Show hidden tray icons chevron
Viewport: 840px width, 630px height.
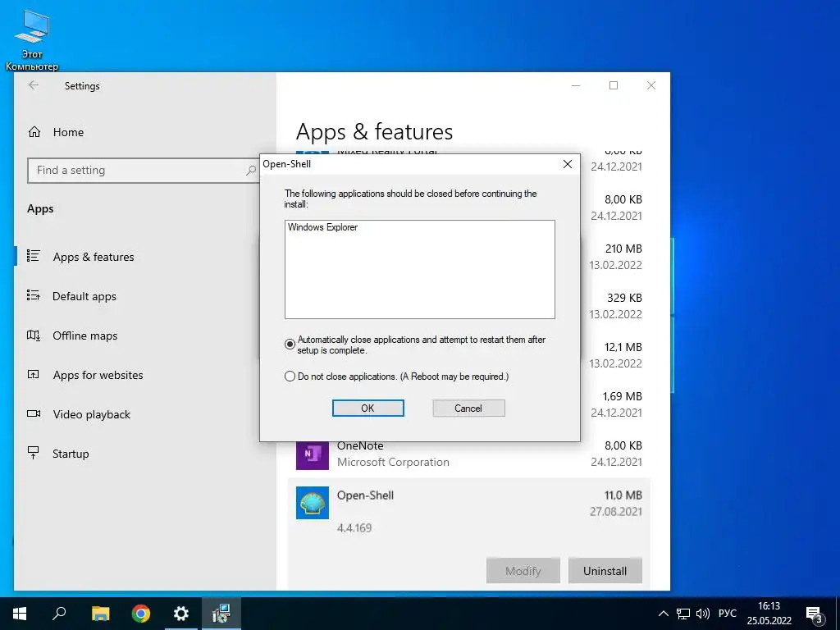(x=663, y=614)
